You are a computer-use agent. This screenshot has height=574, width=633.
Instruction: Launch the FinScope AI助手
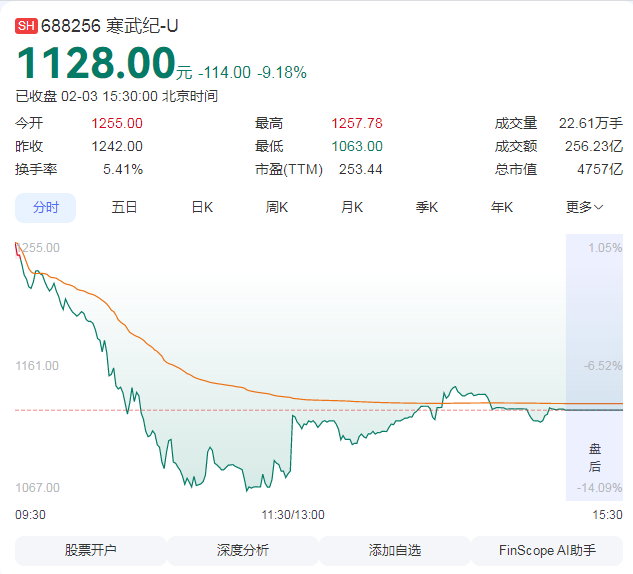[x=547, y=550]
